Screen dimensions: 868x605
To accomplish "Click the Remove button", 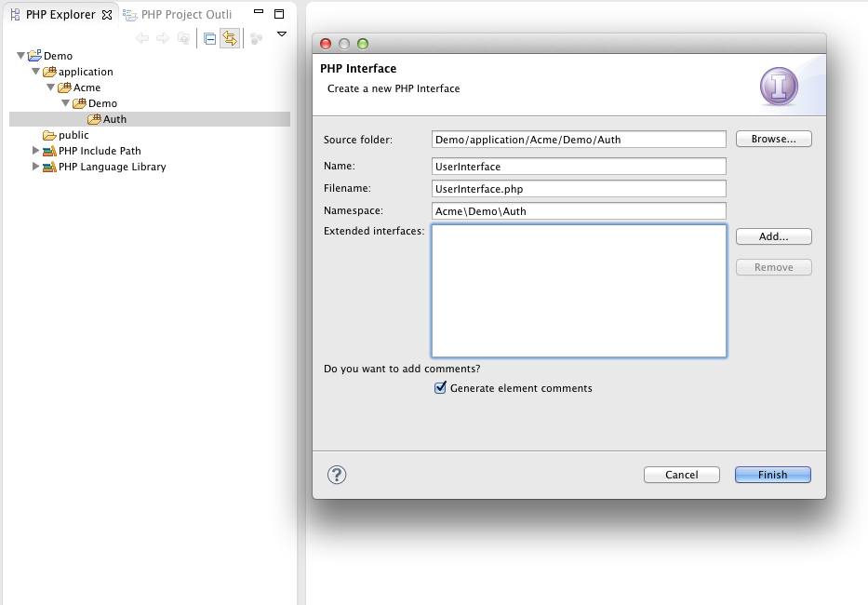I will click(773, 268).
